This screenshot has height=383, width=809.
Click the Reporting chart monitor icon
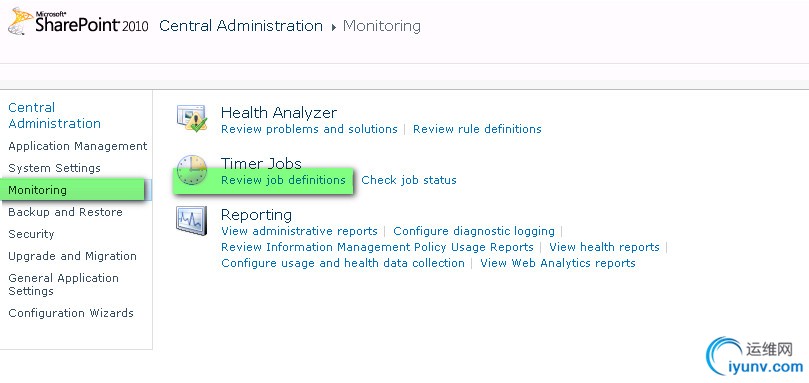click(x=191, y=220)
